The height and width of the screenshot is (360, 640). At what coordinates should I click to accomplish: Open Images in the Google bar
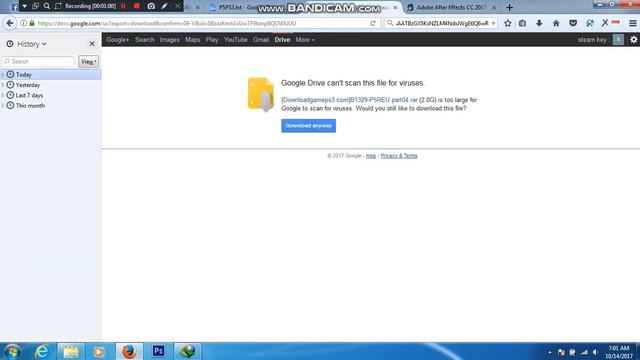coord(169,40)
